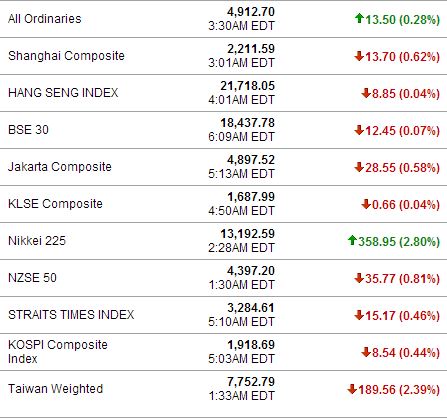Open the BSE 30 index page
Viewport: 447px width, 419px height.
[28, 130]
